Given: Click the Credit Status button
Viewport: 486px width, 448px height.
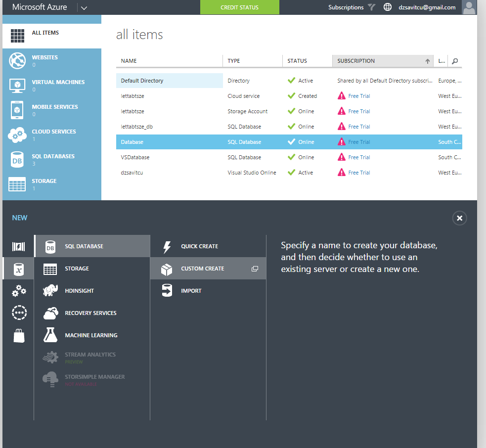Looking at the screenshot, I should coord(240,7).
